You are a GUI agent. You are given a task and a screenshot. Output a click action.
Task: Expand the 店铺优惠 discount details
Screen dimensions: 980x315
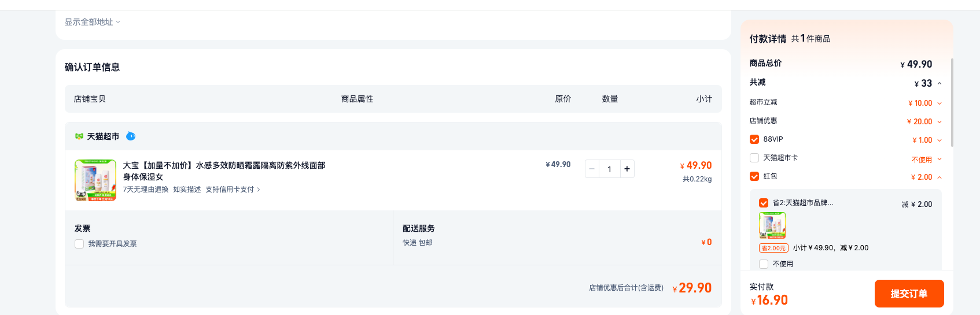point(940,122)
